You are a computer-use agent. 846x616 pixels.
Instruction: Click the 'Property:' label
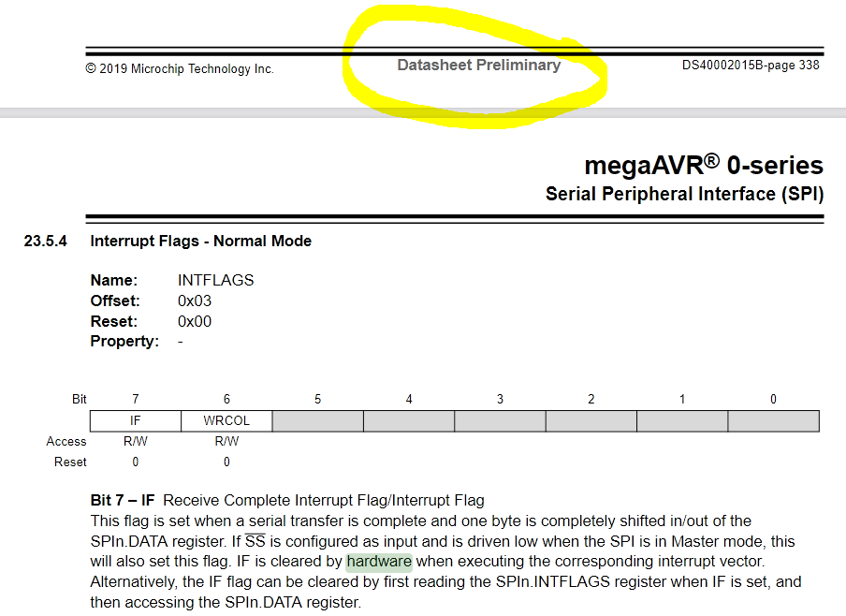(x=124, y=341)
